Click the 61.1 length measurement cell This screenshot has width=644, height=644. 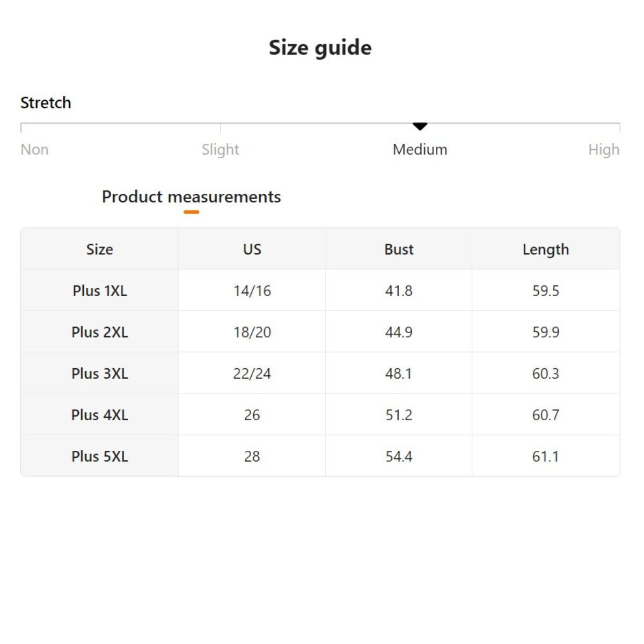click(x=545, y=456)
